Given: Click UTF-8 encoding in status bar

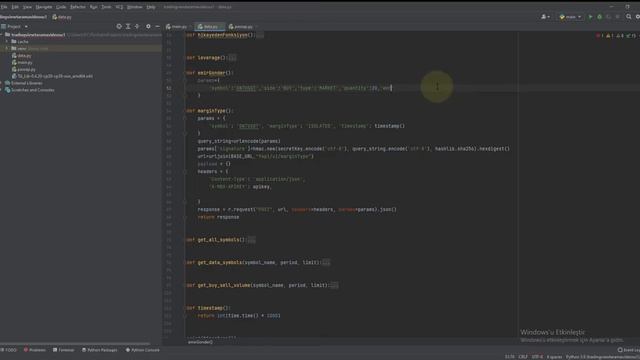Looking at the screenshot, I should click(537, 357).
